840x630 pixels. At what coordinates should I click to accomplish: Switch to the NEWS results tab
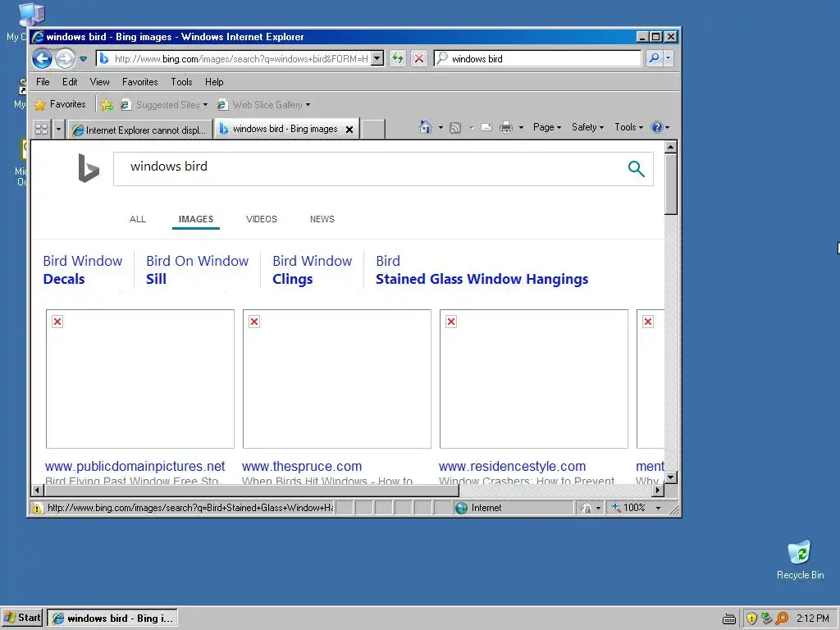[322, 219]
